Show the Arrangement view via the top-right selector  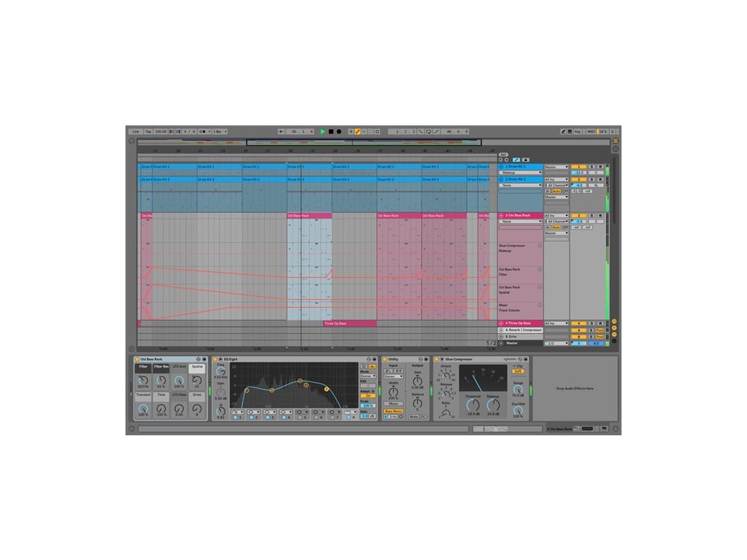tap(615, 141)
